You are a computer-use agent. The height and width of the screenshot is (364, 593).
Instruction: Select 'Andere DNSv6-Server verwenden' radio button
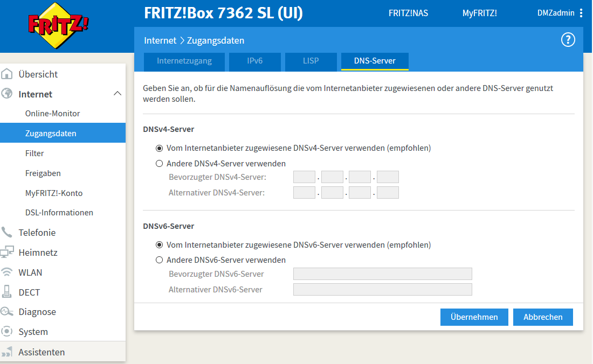coord(159,260)
